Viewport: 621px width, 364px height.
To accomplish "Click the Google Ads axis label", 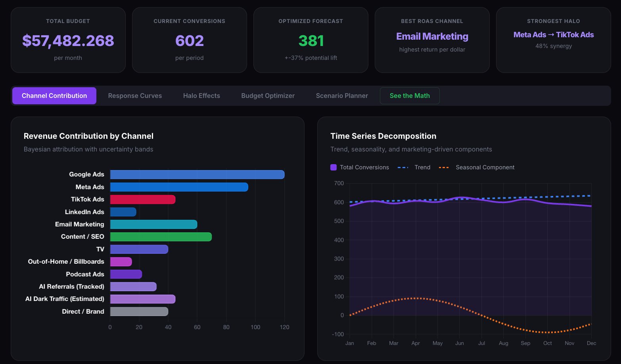I will (86, 174).
